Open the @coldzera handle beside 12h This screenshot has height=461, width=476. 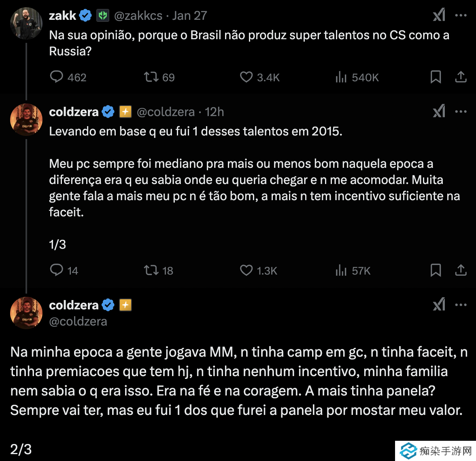(166, 112)
